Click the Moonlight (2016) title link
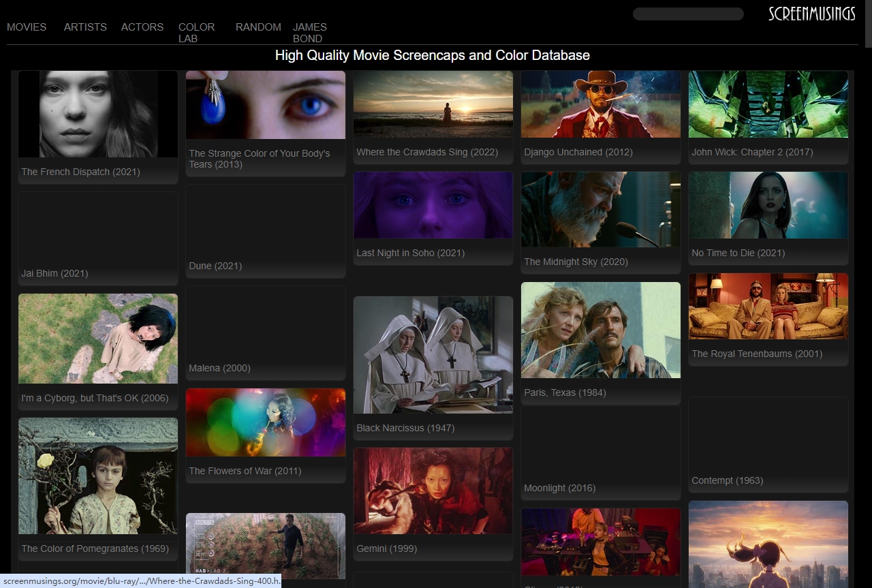Viewport: 872px width, 588px height. [559, 488]
